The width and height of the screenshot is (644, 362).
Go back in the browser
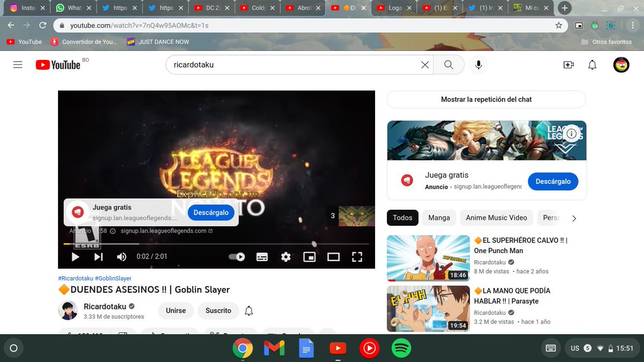11,25
